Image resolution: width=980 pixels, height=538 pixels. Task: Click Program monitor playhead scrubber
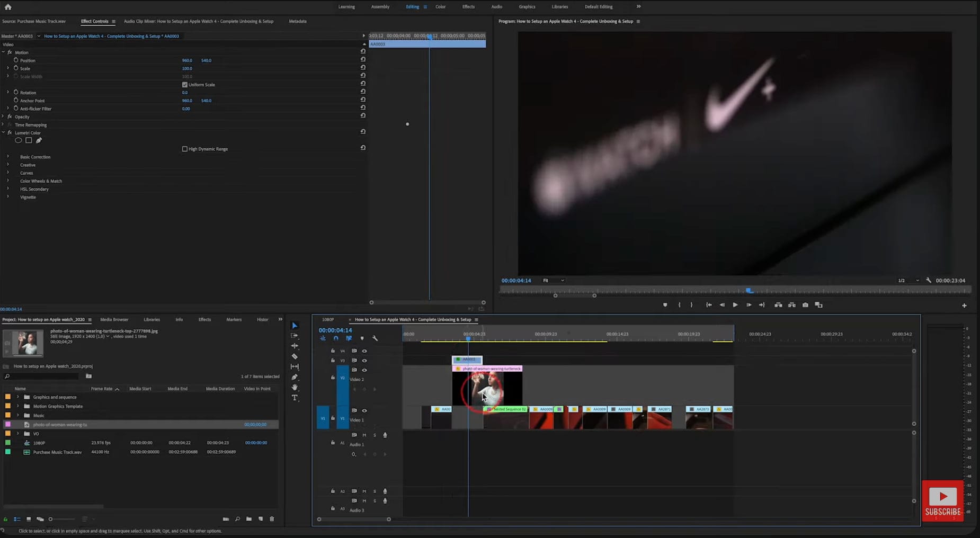749,290
